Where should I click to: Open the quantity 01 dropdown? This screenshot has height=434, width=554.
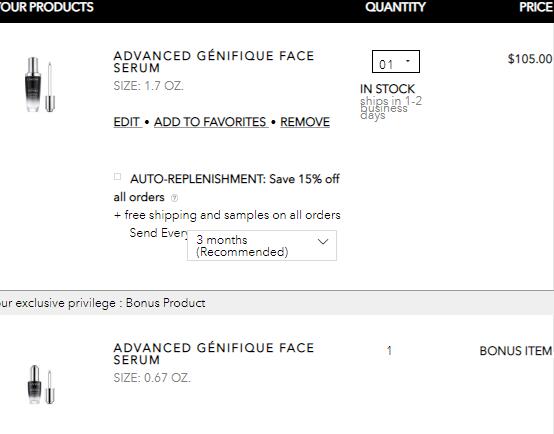pos(396,62)
